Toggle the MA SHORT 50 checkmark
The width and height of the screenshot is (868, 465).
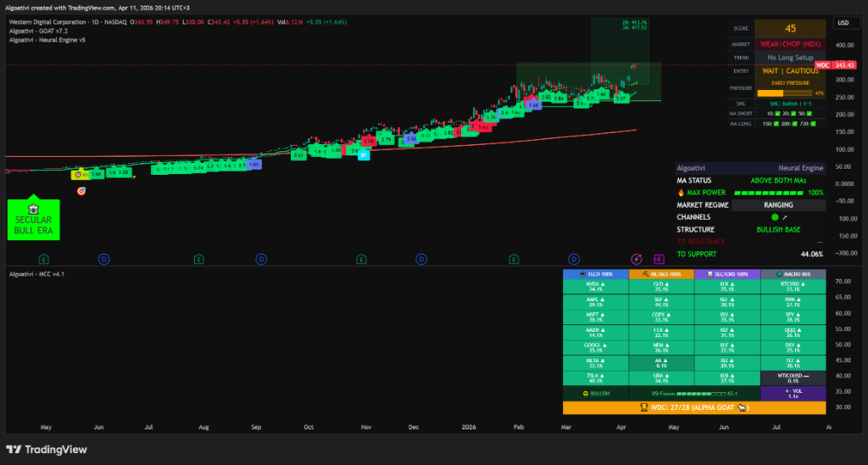[810, 114]
